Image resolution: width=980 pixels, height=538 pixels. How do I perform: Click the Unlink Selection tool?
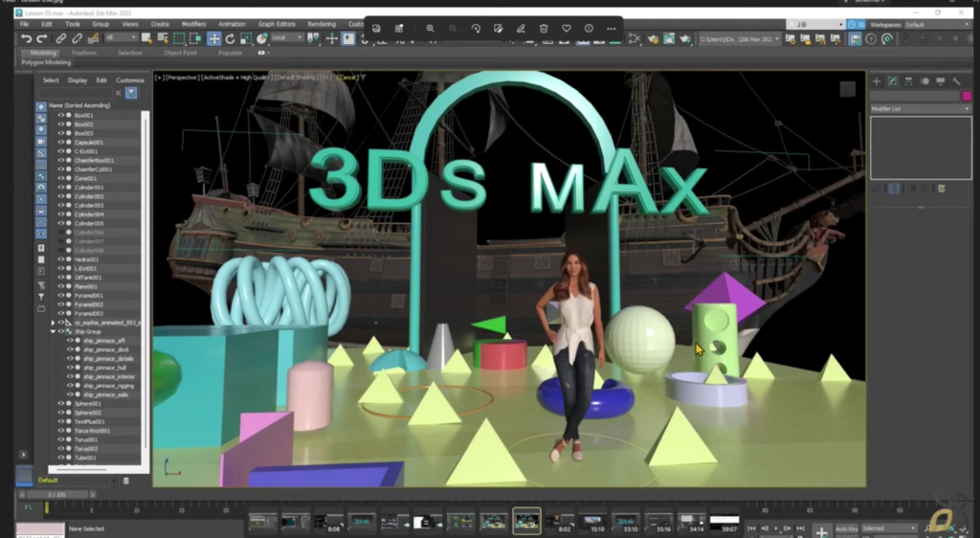click(x=77, y=38)
